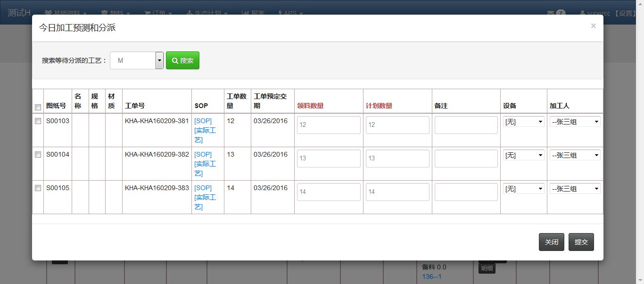The width and height of the screenshot is (644, 284).
Task: Open the process type dropdown showing M
Action: [x=137, y=60]
